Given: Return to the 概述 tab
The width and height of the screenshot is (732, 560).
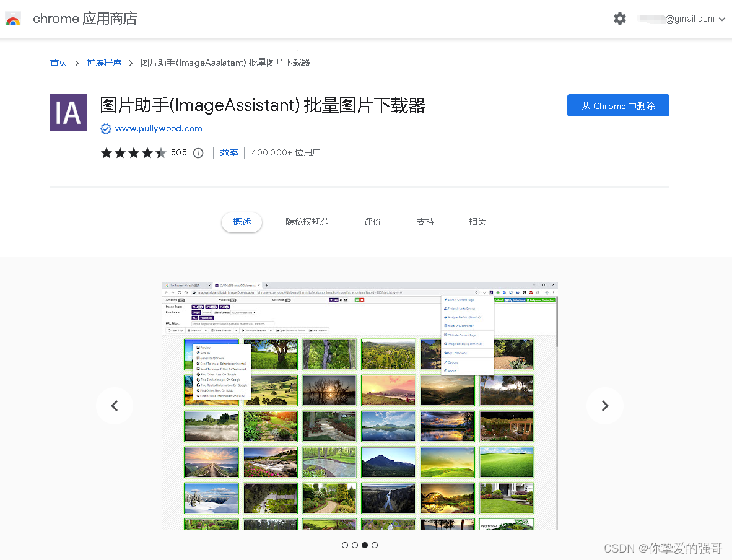Looking at the screenshot, I should tap(242, 221).
